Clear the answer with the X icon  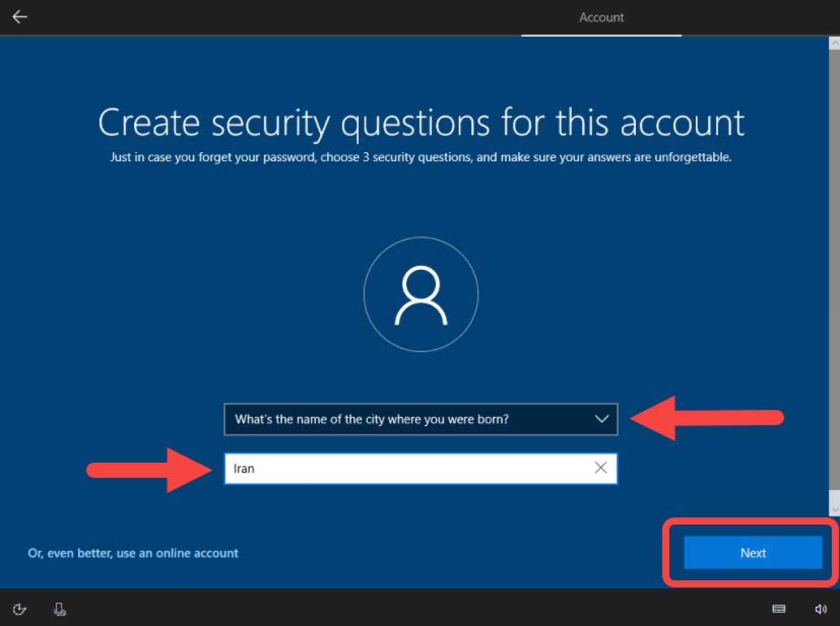tap(601, 468)
